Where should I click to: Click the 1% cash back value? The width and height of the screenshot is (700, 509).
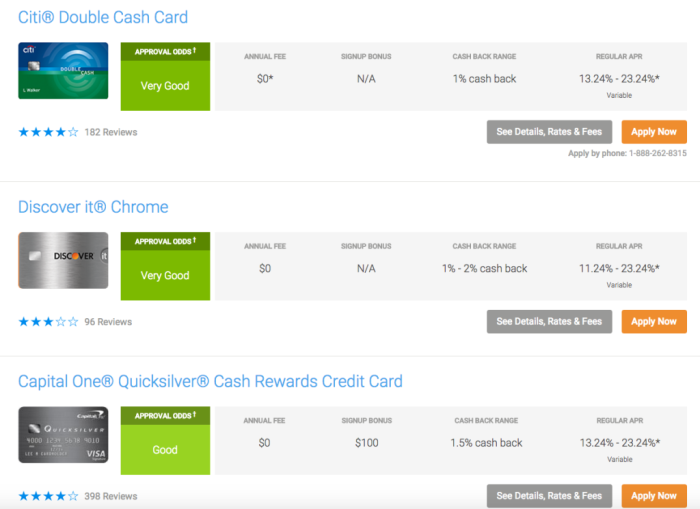(484, 79)
